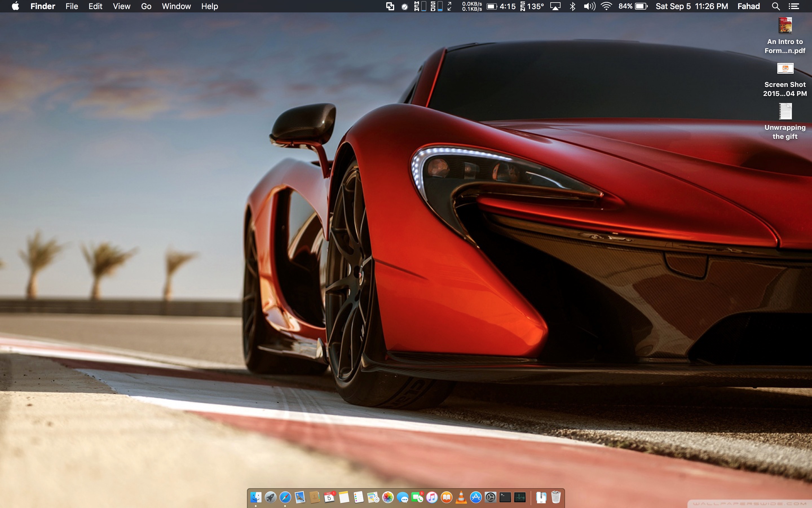Click the 4:15 battery time remaining
Screen dimensions: 812x508
(x=501, y=6)
